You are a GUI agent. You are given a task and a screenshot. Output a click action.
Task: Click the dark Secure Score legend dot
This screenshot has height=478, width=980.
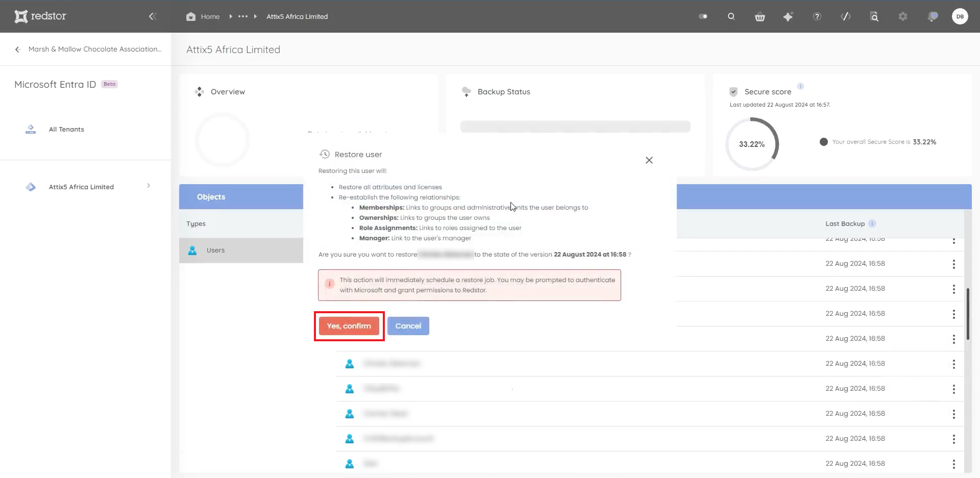824,142
